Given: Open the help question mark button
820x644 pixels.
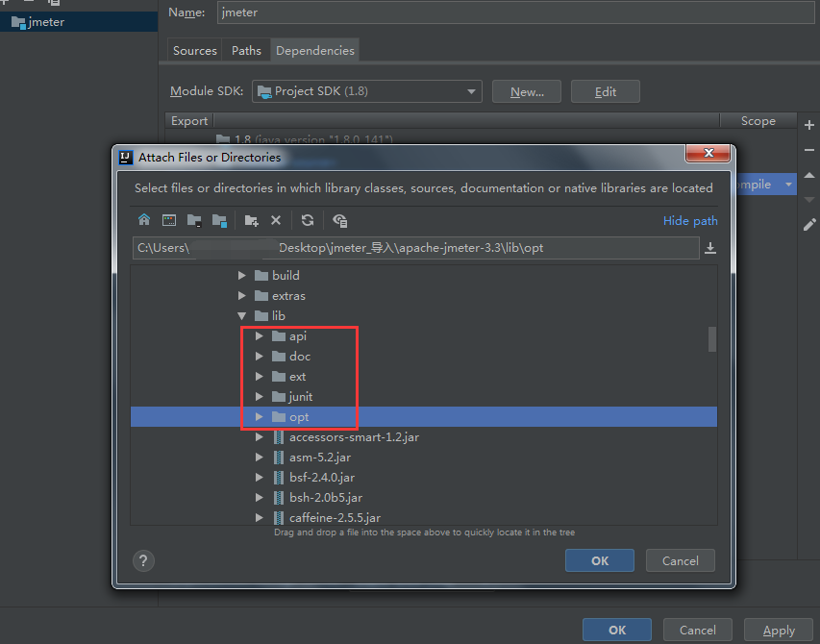Looking at the screenshot, I should 143,561.
